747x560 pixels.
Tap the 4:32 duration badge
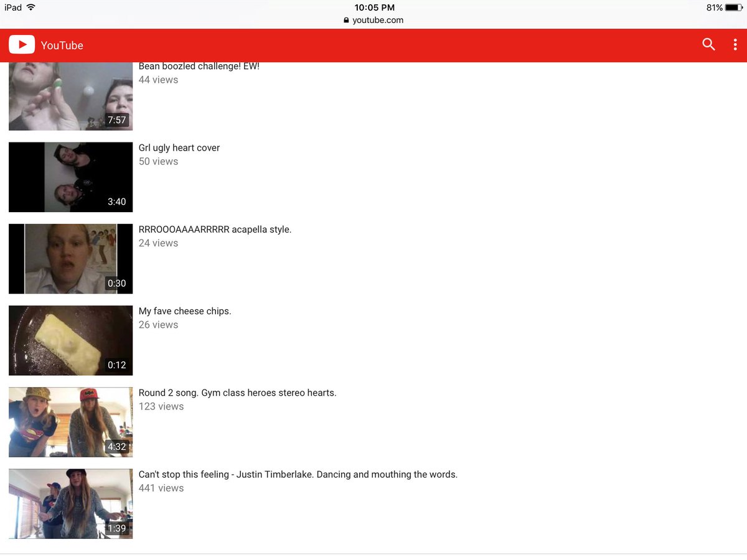tap(117, 446)
